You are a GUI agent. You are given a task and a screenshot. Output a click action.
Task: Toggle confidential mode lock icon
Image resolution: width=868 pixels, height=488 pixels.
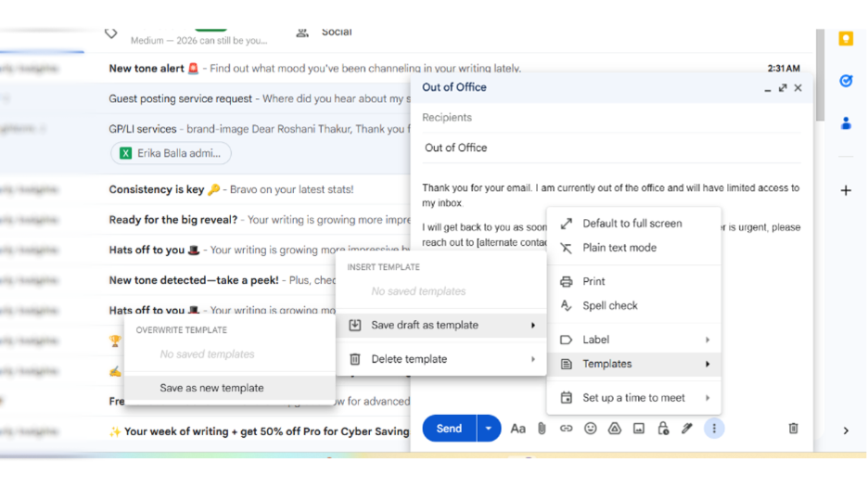(x=662, y=429)
